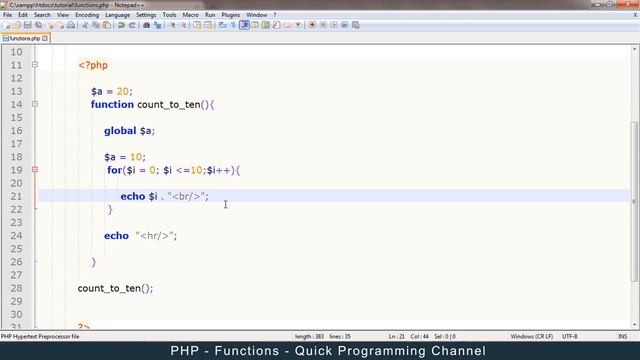Click line number 28 in the margin
Image resolution: width=640 pixels, height=360 pixels.
click(16, 288)
